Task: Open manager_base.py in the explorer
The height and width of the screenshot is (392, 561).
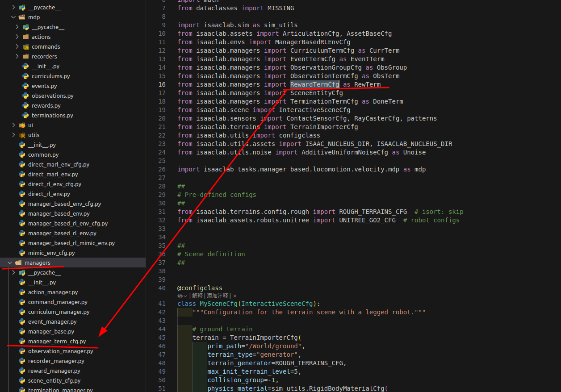Action: click(51, 332)
